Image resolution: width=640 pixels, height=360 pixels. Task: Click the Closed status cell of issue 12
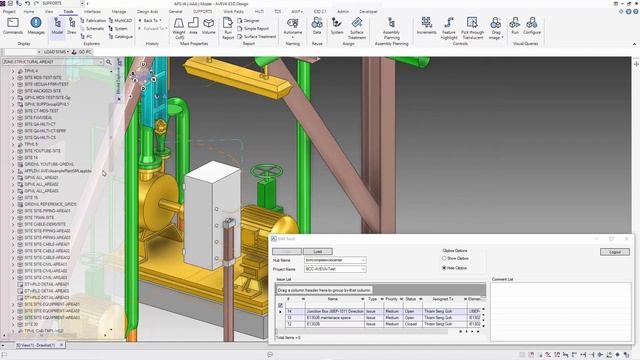pos(413,324)
